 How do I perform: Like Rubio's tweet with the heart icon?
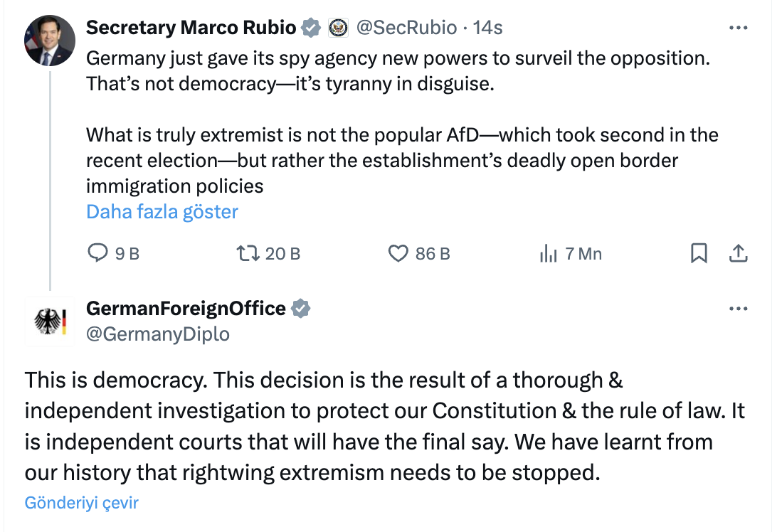point(398,253)
